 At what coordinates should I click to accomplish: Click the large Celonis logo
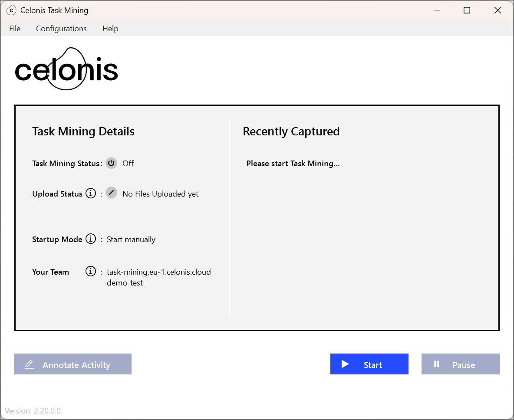click(66, 70)
